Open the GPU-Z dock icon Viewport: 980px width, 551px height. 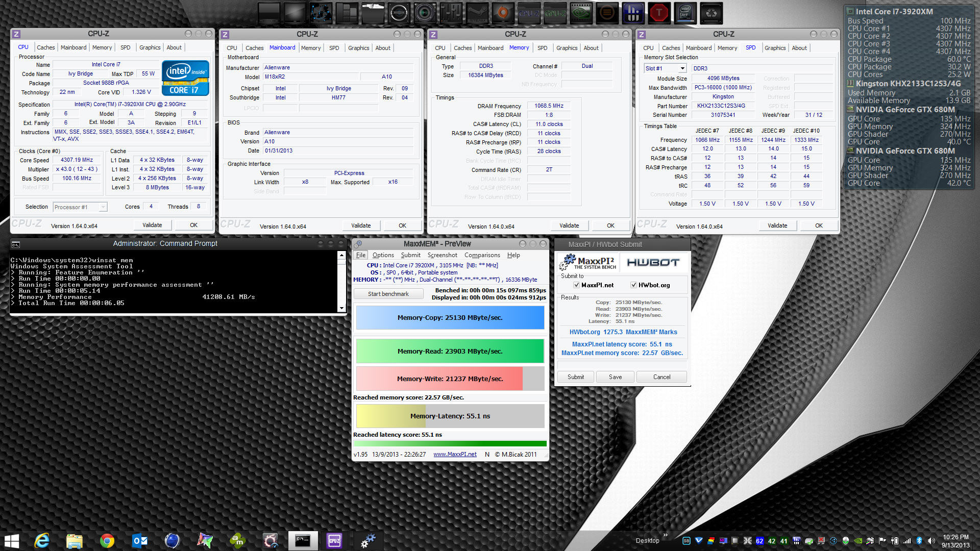coord(555,13)
